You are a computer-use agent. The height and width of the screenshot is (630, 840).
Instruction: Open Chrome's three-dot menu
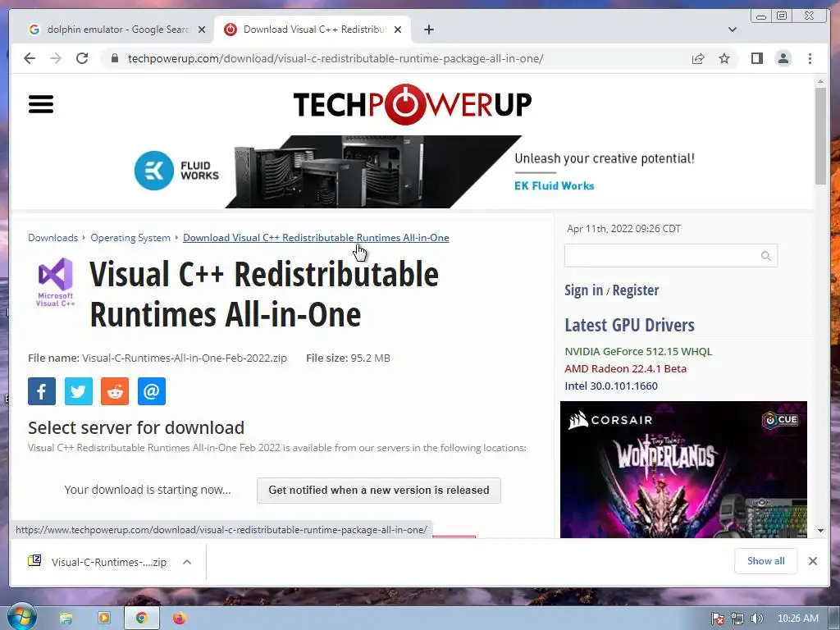point(810,58)
